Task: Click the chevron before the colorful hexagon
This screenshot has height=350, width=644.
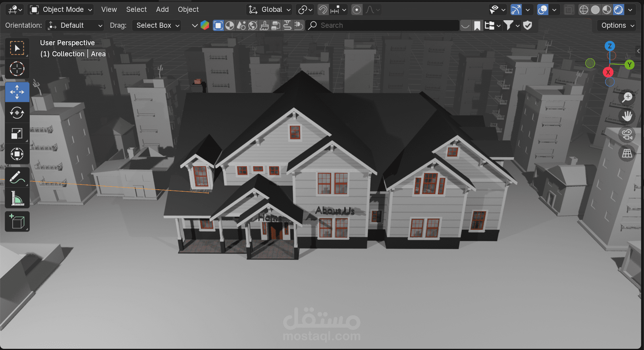Action: pyautogui.click(x=195, y=25)
